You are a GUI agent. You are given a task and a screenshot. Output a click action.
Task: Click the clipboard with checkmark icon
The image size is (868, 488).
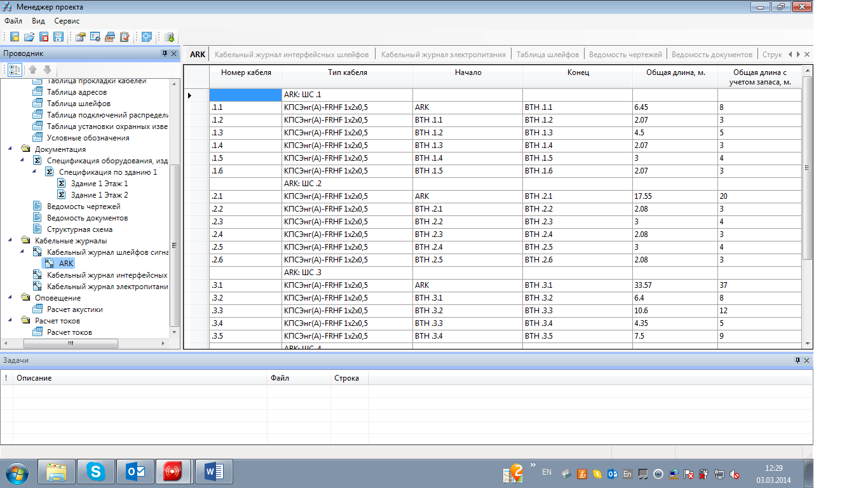[125, 37]
